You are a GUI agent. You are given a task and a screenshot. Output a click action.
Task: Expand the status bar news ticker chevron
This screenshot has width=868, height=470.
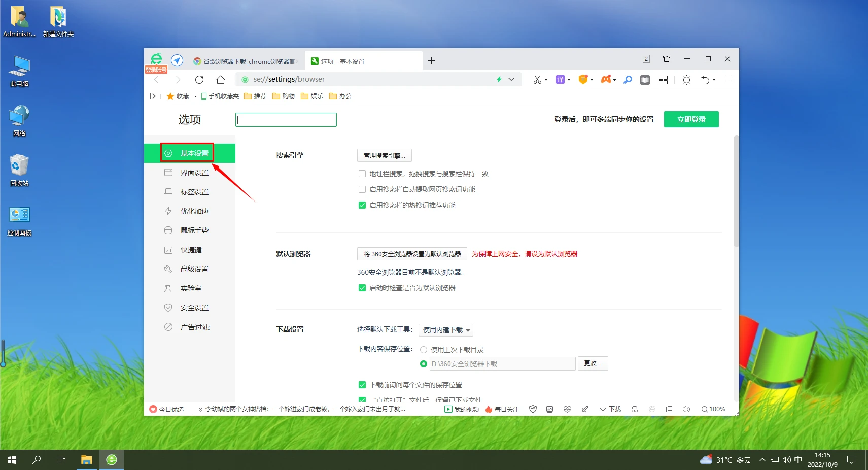tap(200, 409)
